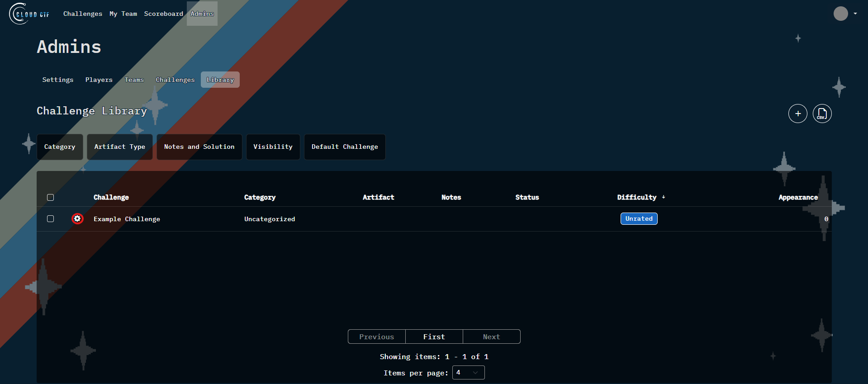Screen dimensions: 868x384
Task: Check the Example Challenge row checkbox
Action: click(x=50, y=219)
